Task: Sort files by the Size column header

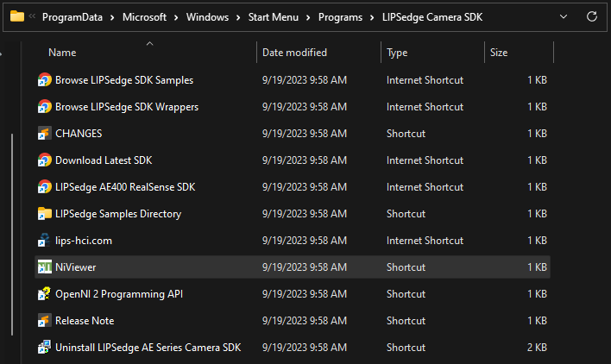Action: 499,53
